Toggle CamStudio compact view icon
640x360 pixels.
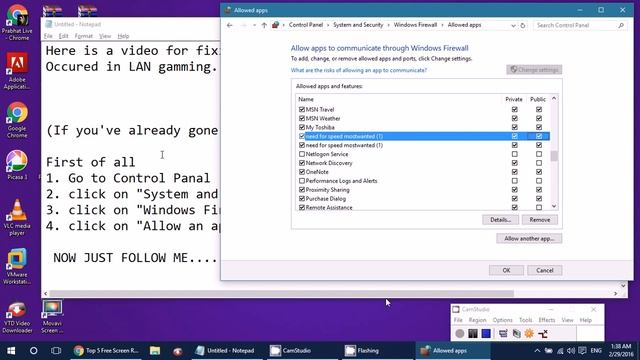pos(503,333)
